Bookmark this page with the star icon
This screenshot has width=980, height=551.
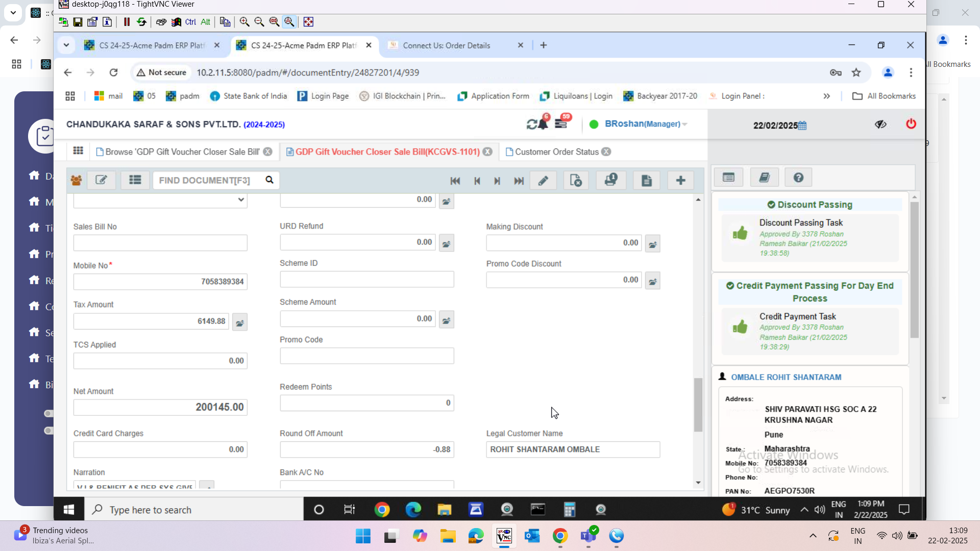coord(856,72)
